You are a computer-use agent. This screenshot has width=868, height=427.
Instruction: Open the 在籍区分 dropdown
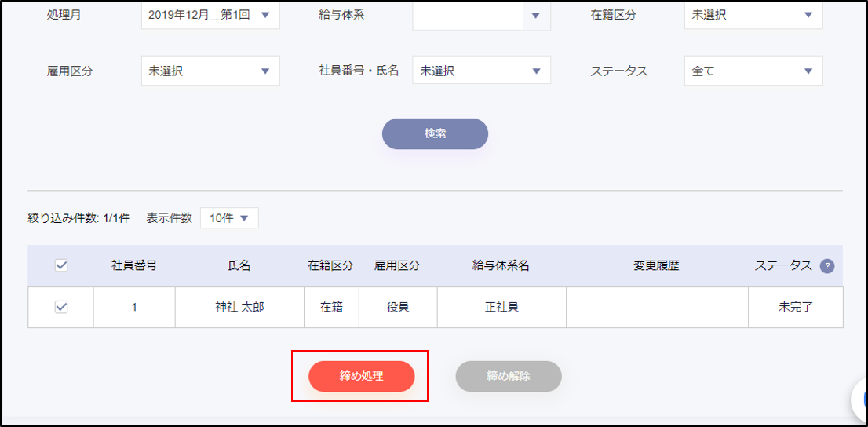[753, 15]
